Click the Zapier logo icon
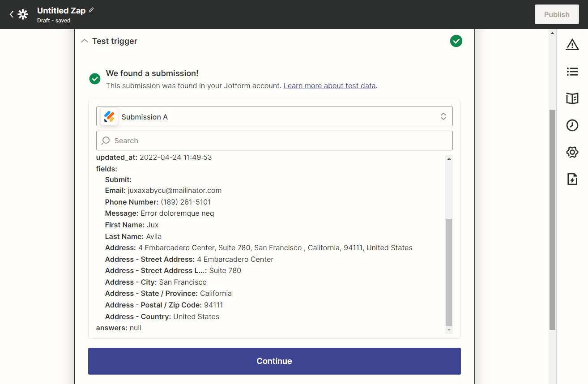588x384 pixels. pyautogui.click(x=23, y=14)
